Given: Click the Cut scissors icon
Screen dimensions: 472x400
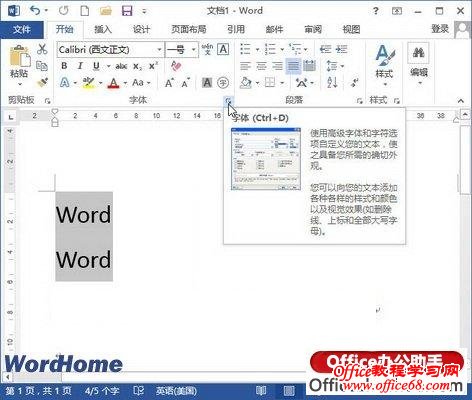Looking at the screenshot, I should [x=42, y=49].
